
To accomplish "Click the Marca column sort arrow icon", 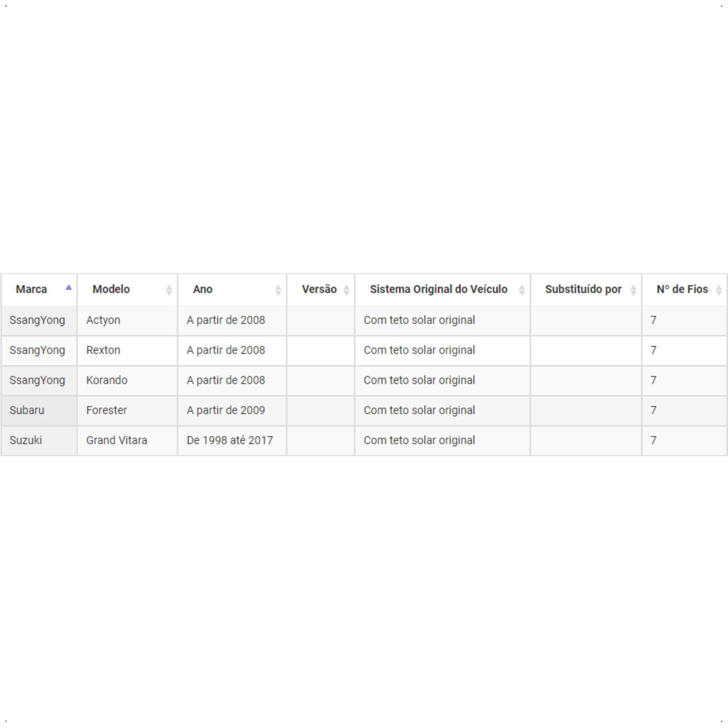I will point(68,288).
